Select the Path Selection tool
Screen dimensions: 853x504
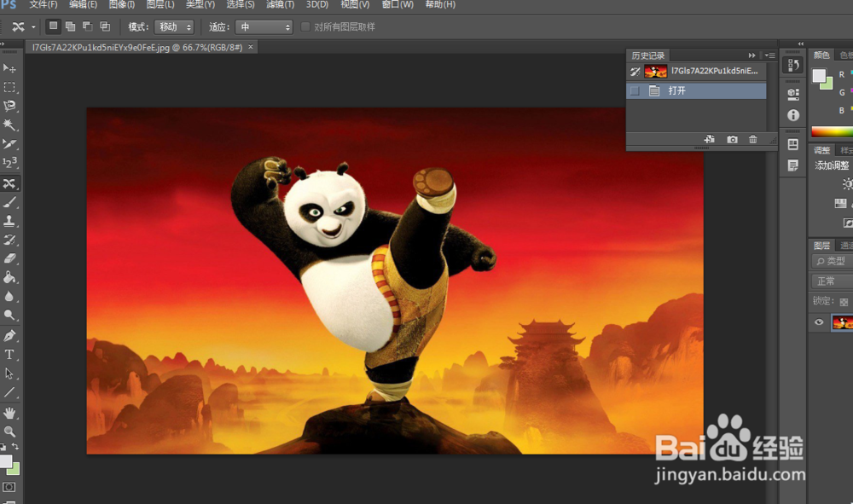pos(9,373)
